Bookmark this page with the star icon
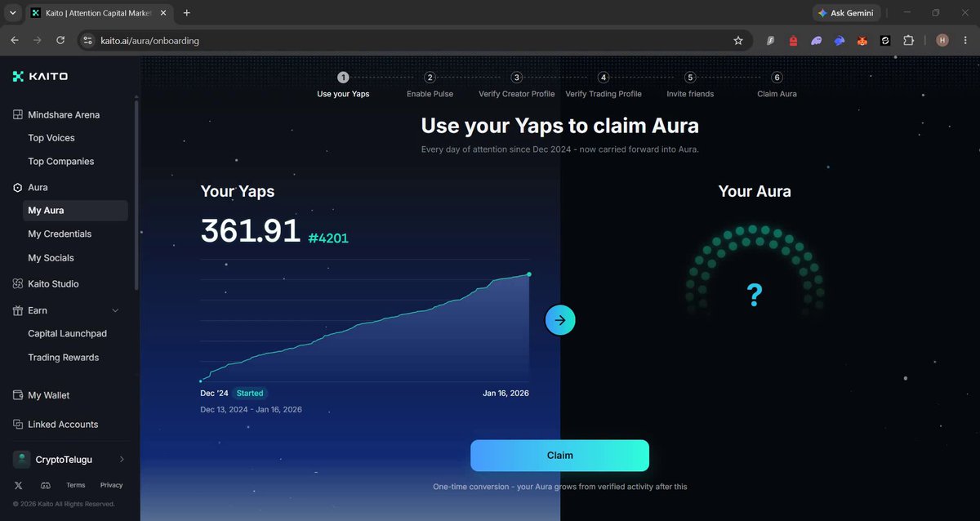This screenshot has height=521, width=980. point(738,40)
